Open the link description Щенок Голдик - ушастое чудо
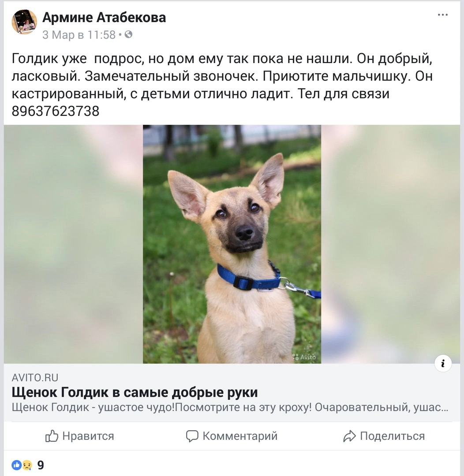 point(230,407)
